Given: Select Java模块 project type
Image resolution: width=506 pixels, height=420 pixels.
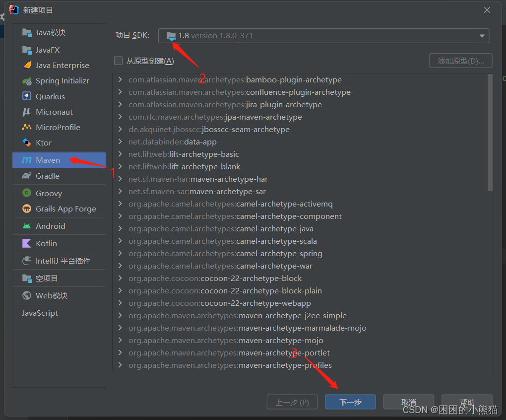Looking at the screenshot, I should click(59, 33).
